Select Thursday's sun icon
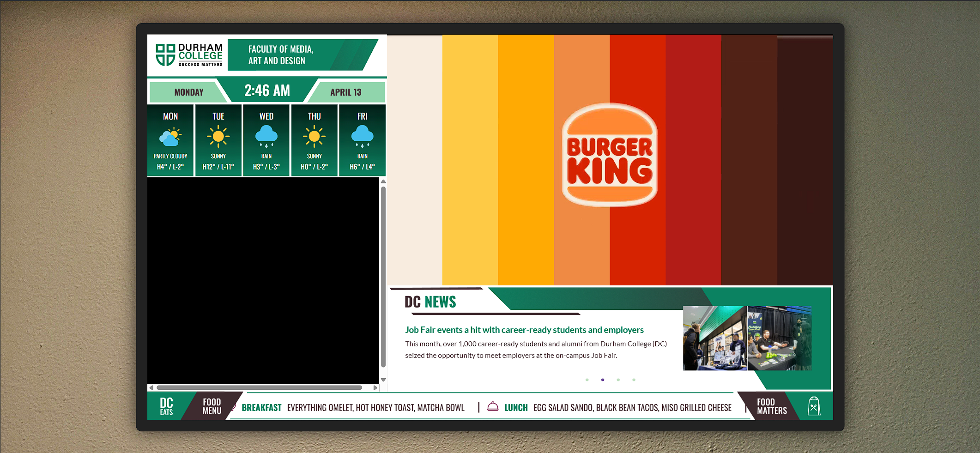The width and height of the screenshot is (980, 453). (x=314, y=136)
